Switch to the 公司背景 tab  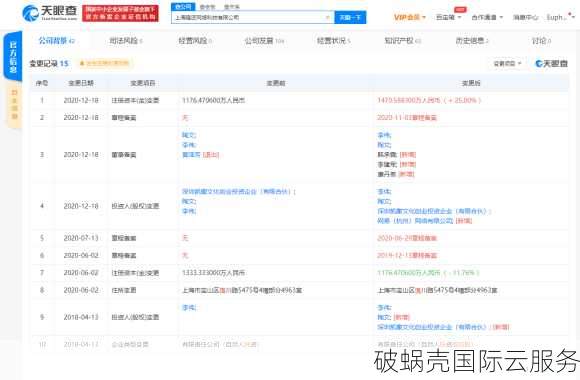coord(57,40)
